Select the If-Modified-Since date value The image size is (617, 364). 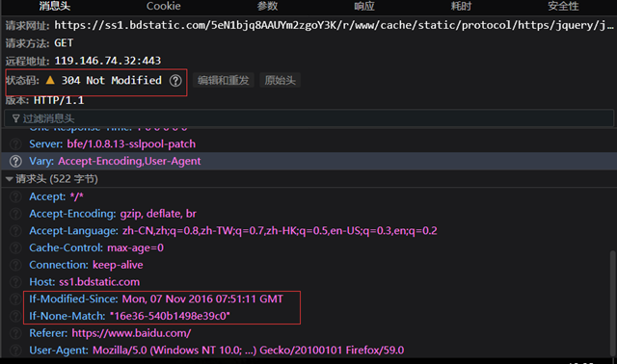click(202, 299)
